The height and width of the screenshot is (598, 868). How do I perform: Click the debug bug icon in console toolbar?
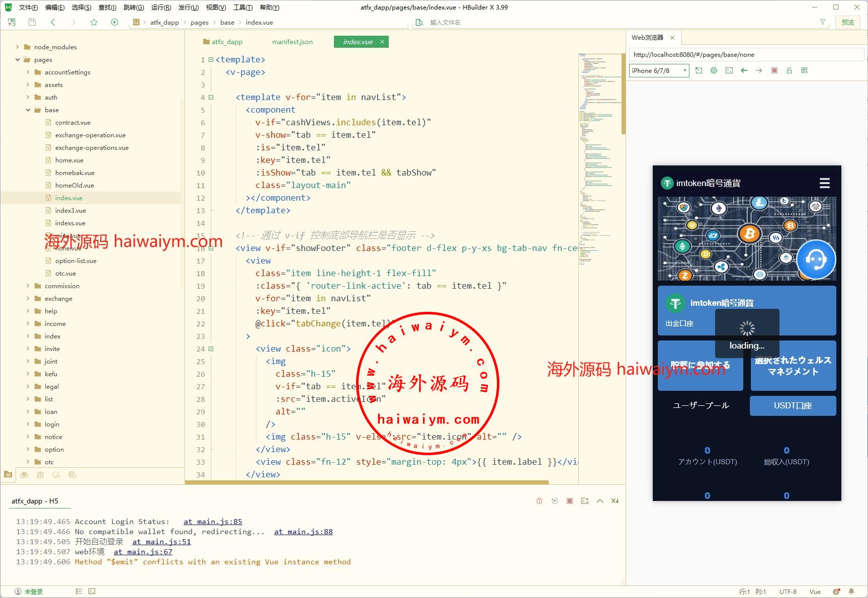click(x=539, y=501)
